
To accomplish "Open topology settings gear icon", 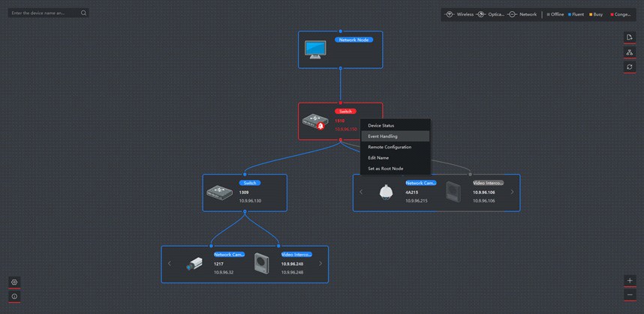I will tap(14, 283).
